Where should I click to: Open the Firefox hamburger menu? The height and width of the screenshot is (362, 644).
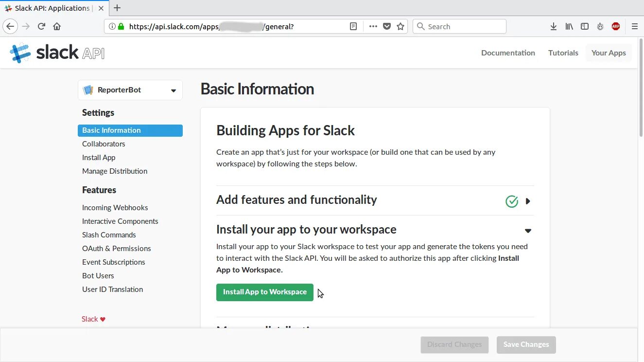634,26
